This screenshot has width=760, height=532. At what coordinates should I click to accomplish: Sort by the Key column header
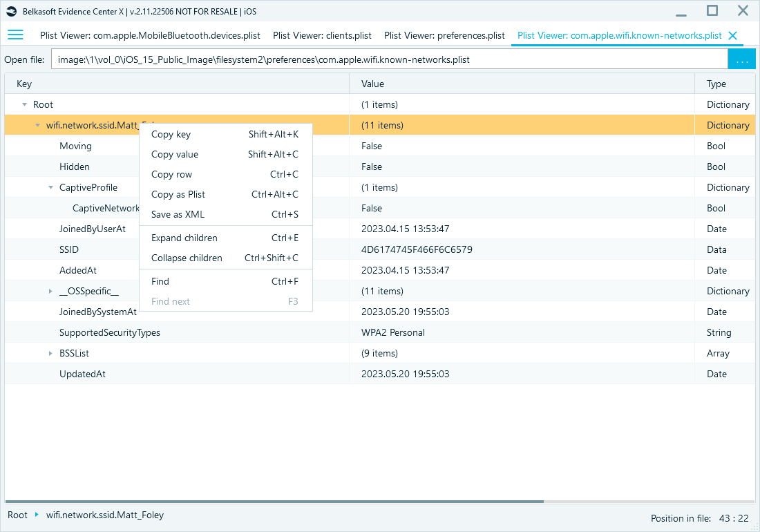point(177,84)
